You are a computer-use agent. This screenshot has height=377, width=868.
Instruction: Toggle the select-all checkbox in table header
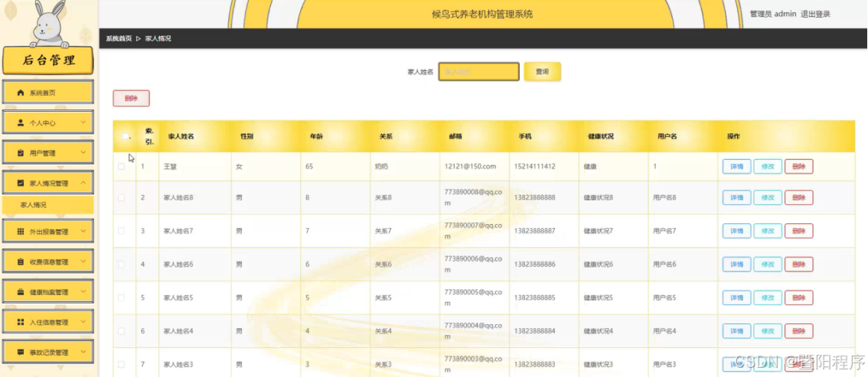tap(125, 136)
